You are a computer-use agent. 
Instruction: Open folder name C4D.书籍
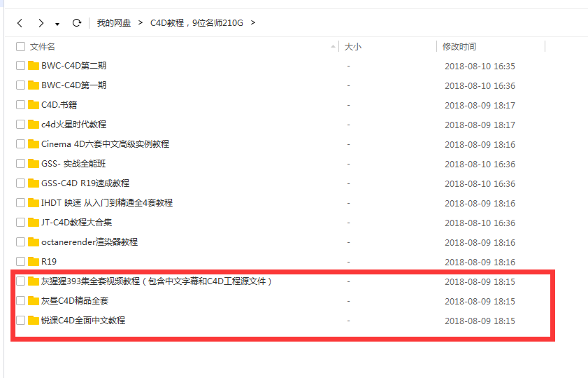click(59, 105)
